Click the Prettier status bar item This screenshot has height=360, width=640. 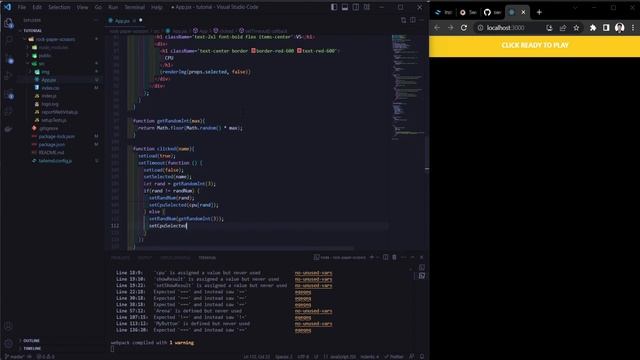click(394, 357)
